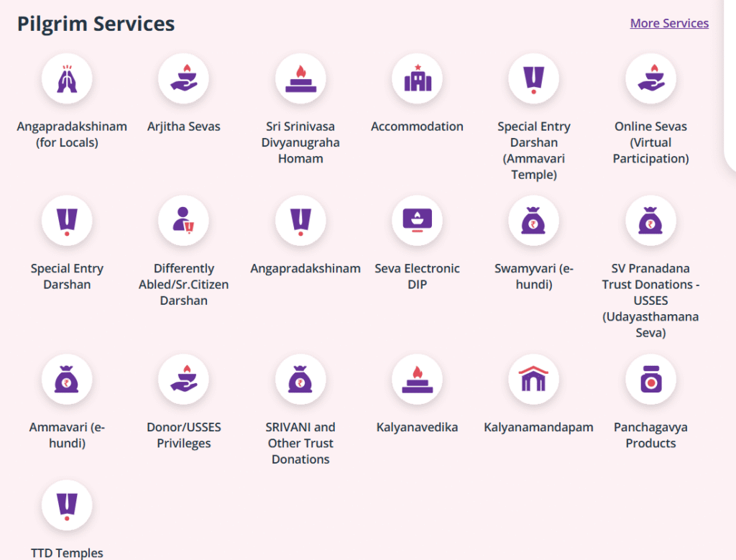Click Special Entry Darshan (Ammavari Temple) icon

[x=534, y=79]
